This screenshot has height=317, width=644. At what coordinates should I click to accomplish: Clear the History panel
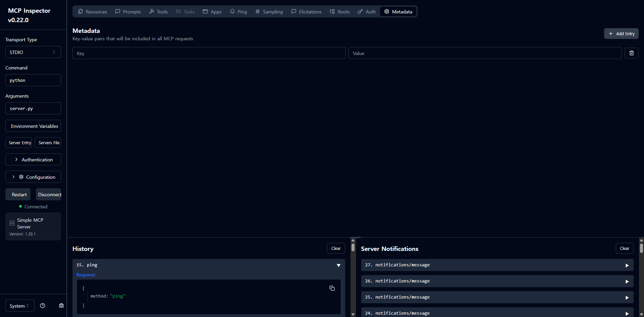tap(336, 248)
